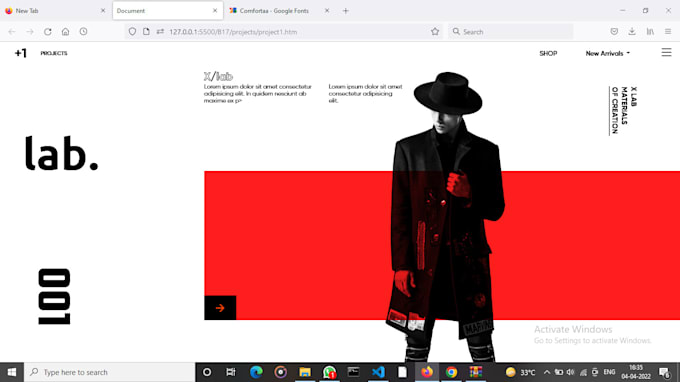Open Task View on taskbar
The height and width of the screenshot is (382, 680).
pos(231,372)
